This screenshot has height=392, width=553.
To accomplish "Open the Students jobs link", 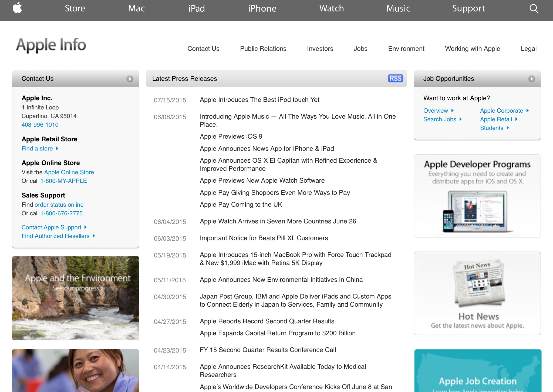I will [x=494, y=128].
